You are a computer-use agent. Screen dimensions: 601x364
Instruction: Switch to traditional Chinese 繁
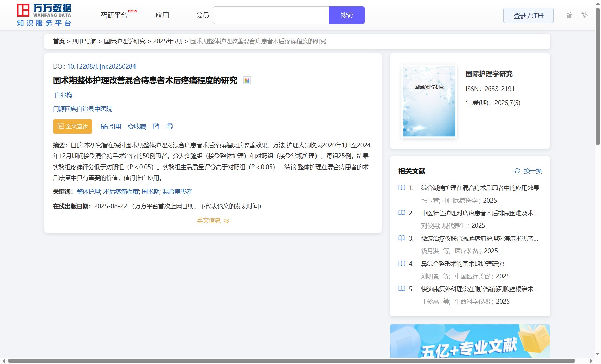pyautogui.click(x=584, y=16)
